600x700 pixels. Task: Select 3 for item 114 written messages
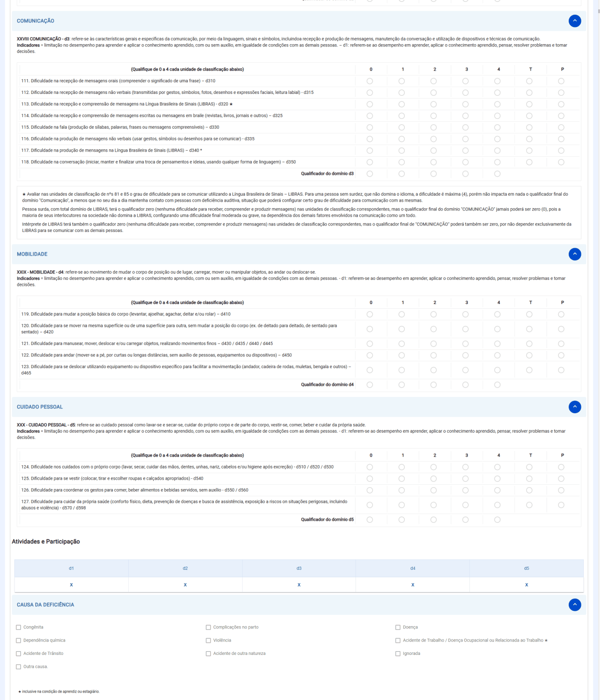pyautogui.click(x=466, y=116)
